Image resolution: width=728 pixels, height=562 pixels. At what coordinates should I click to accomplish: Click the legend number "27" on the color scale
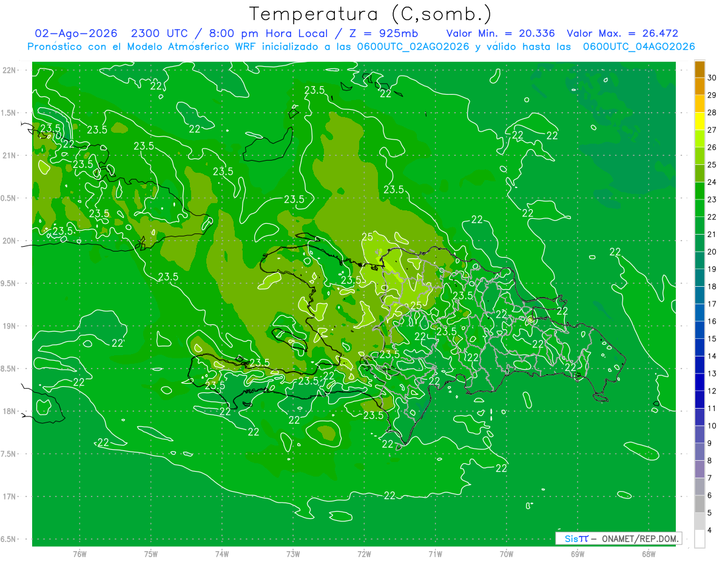712,130
